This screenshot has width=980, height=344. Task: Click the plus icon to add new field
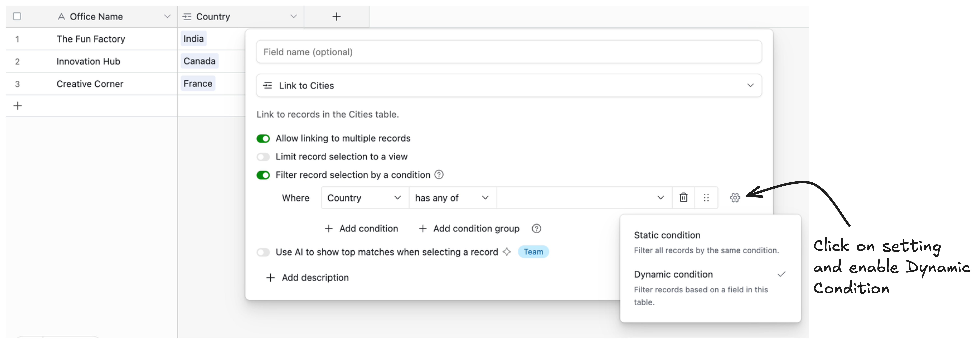coord(336,17)
